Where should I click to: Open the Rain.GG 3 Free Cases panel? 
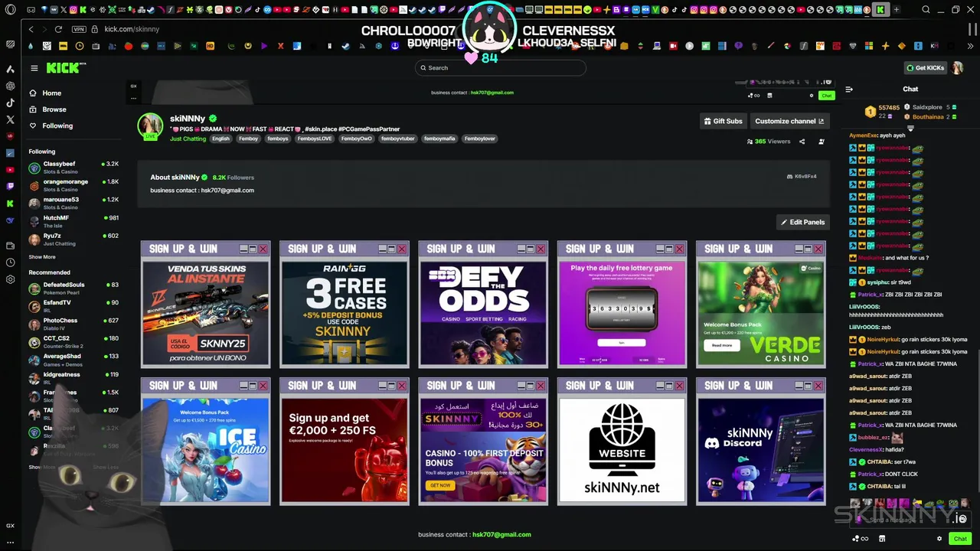coord(345,305)
